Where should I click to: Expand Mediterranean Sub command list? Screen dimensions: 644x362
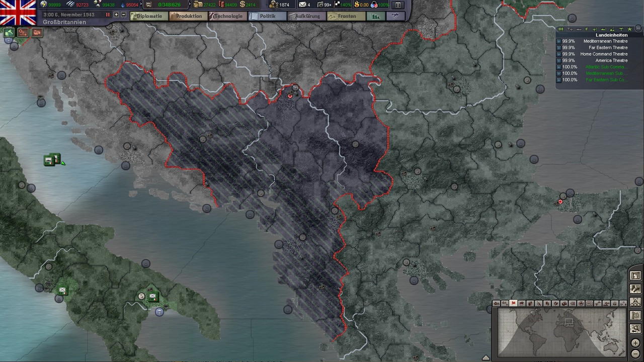[x=558, y=74]
